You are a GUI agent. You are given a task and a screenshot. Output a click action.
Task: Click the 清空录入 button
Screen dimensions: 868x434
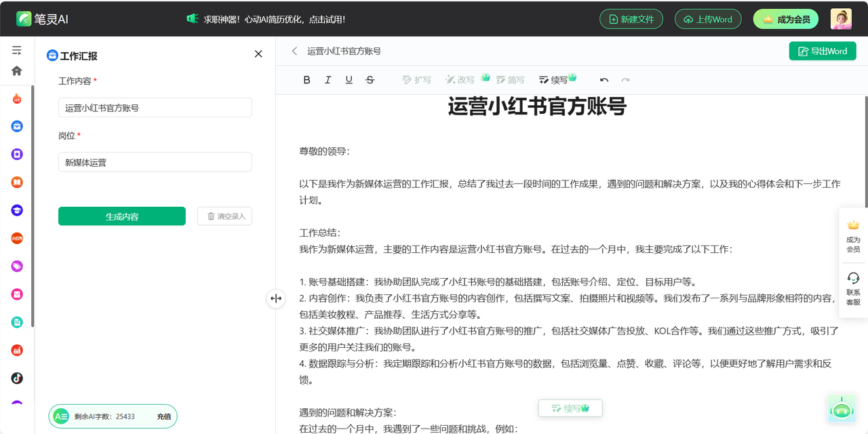coord(224,216)
